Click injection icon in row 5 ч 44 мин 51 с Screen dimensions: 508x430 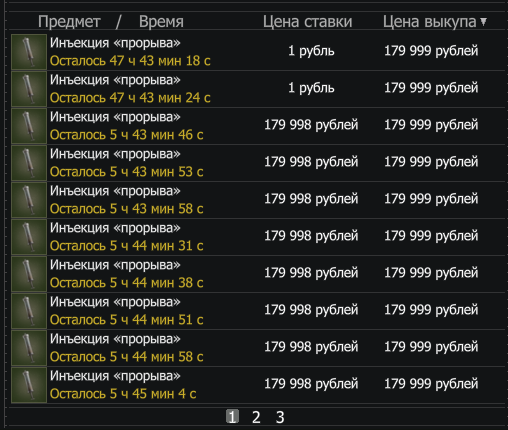click(29, 311)
